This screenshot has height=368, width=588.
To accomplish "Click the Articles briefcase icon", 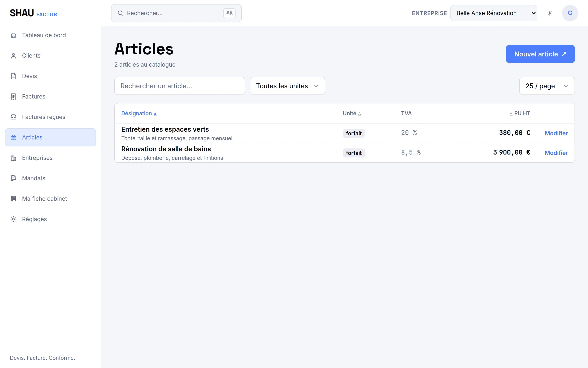I will click(x=13, y=138).
